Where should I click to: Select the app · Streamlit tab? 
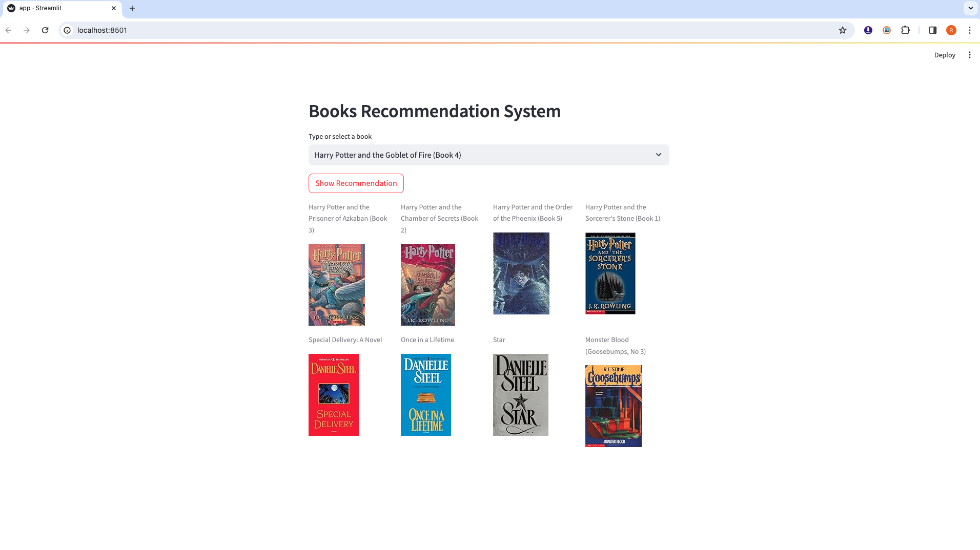[62, 9]
